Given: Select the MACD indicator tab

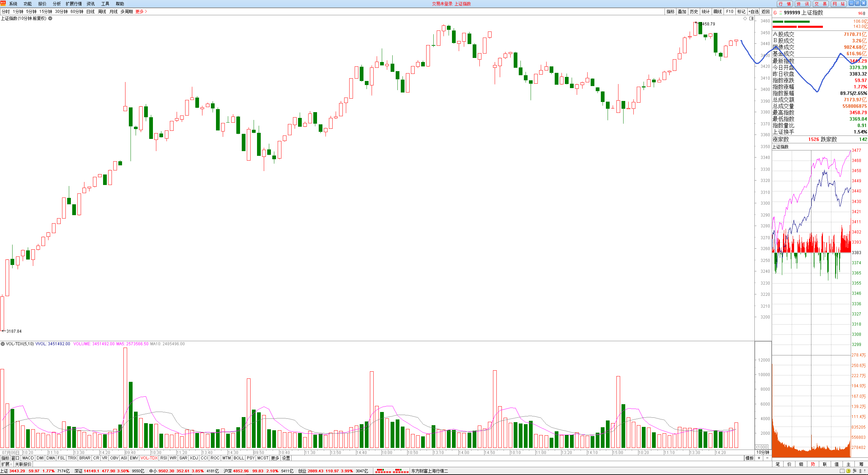Looking at the screenshot, I should coord(28,458).
